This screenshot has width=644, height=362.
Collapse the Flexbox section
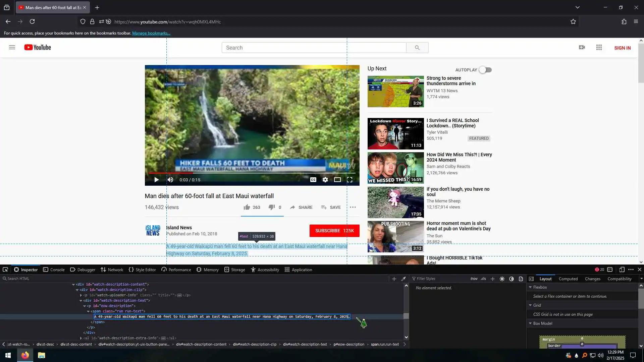pos(530,287)
